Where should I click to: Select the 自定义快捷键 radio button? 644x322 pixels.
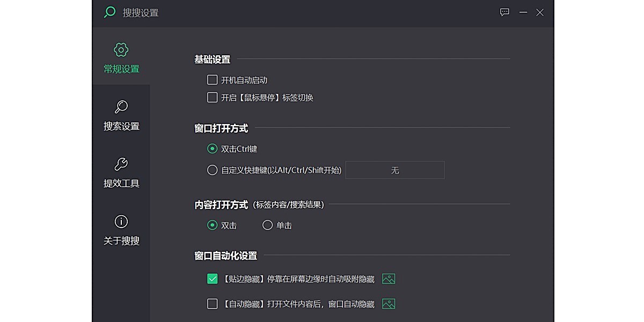212,170
